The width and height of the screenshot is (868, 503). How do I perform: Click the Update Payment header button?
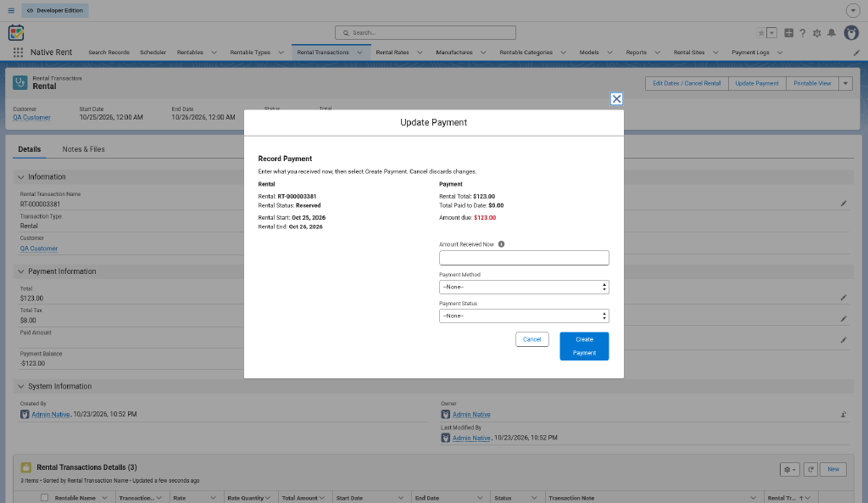pyautogui.click(x=757, y=84)
